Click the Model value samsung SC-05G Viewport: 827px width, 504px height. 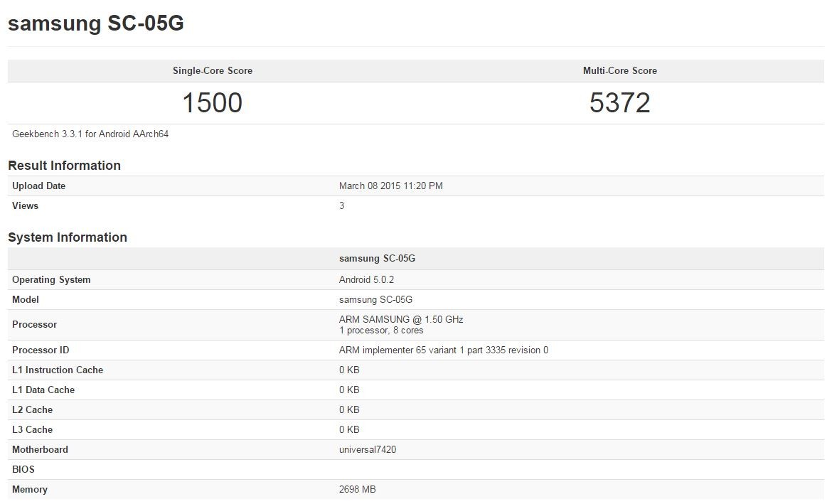tap(375, 299)
